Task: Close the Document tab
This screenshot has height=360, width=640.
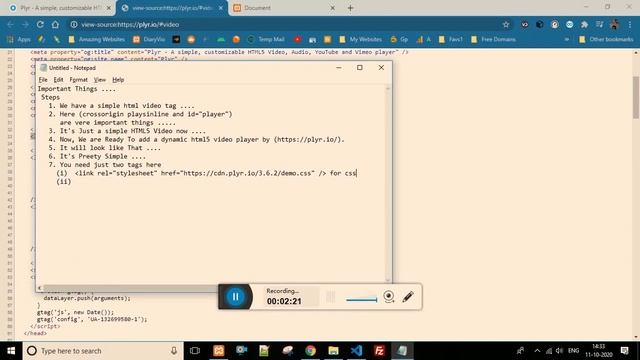Action: (332, 8)
